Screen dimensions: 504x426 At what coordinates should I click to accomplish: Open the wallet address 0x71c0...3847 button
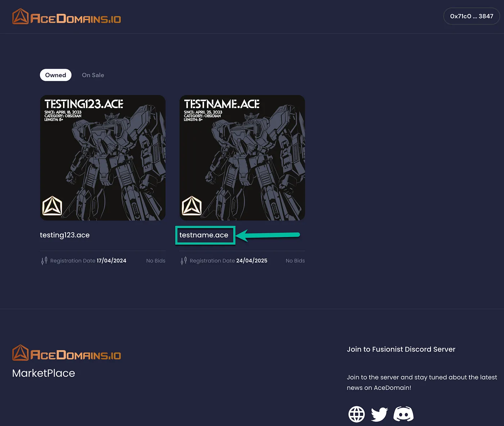click(472, 16)
